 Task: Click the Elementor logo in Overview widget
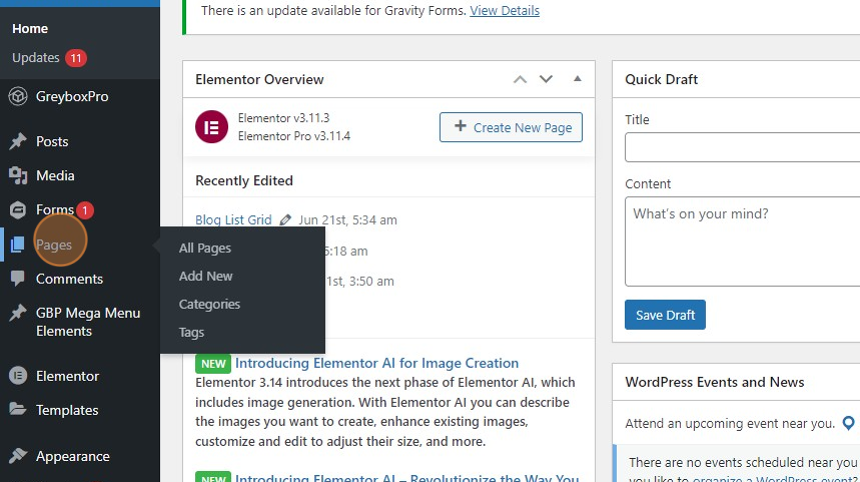point(212,127)
